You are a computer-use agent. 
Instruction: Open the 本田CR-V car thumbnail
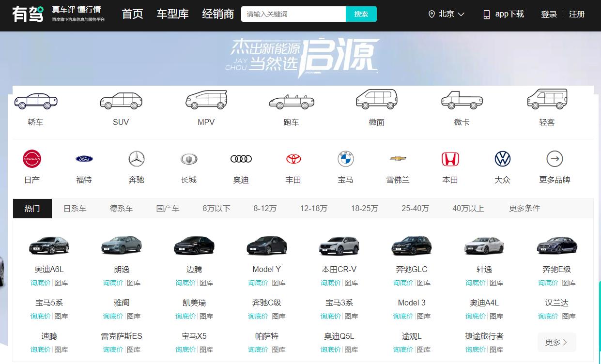339,245
